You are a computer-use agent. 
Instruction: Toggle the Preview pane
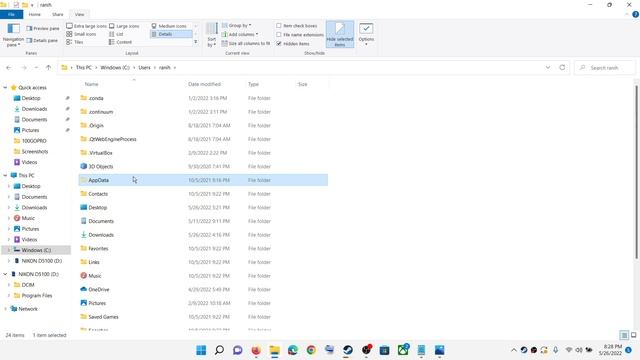coord(43,29)
